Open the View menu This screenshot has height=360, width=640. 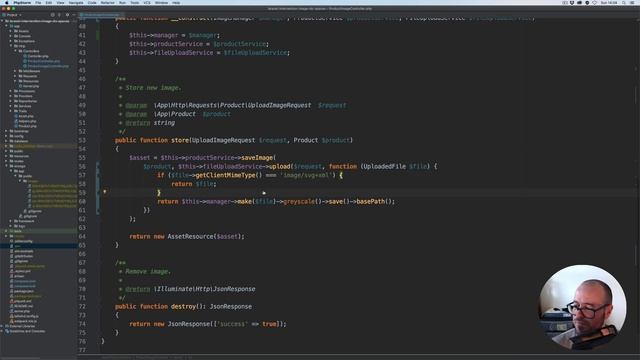(60, 2)
